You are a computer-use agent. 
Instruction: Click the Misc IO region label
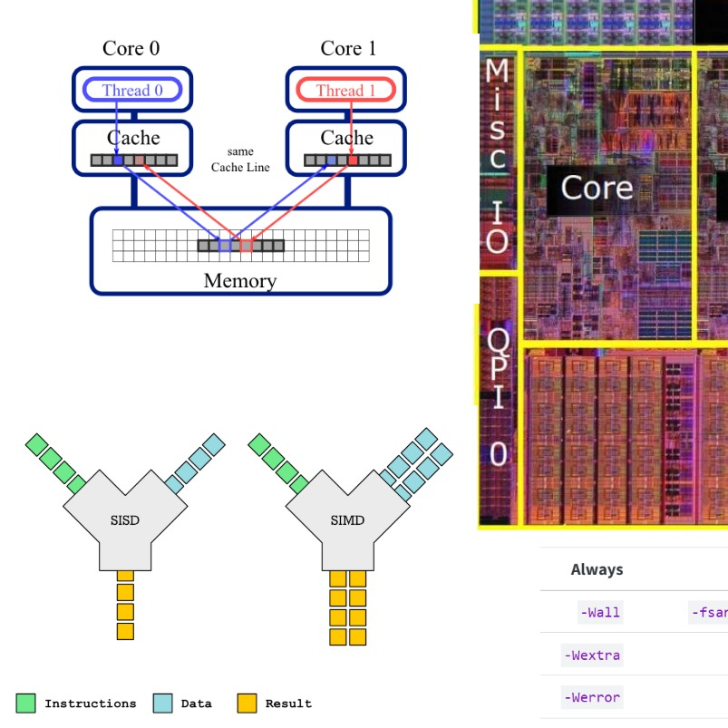click(497, 157)
